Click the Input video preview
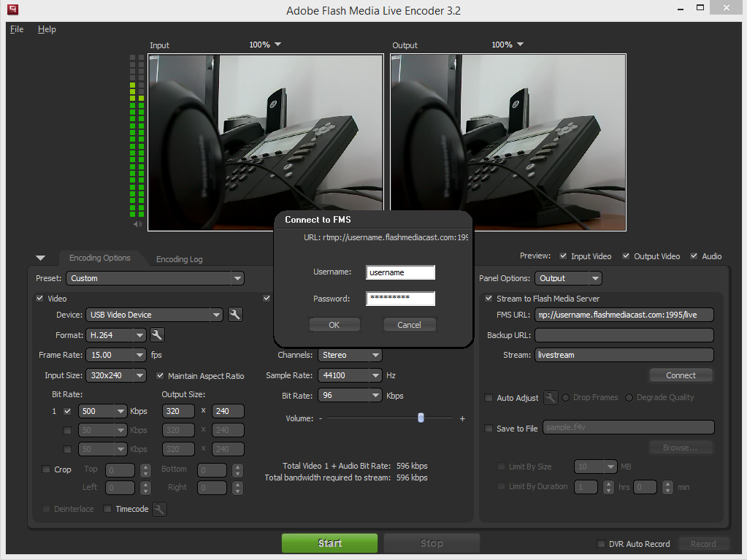Viewport: 747px width, 560px height. click(266, 142)
